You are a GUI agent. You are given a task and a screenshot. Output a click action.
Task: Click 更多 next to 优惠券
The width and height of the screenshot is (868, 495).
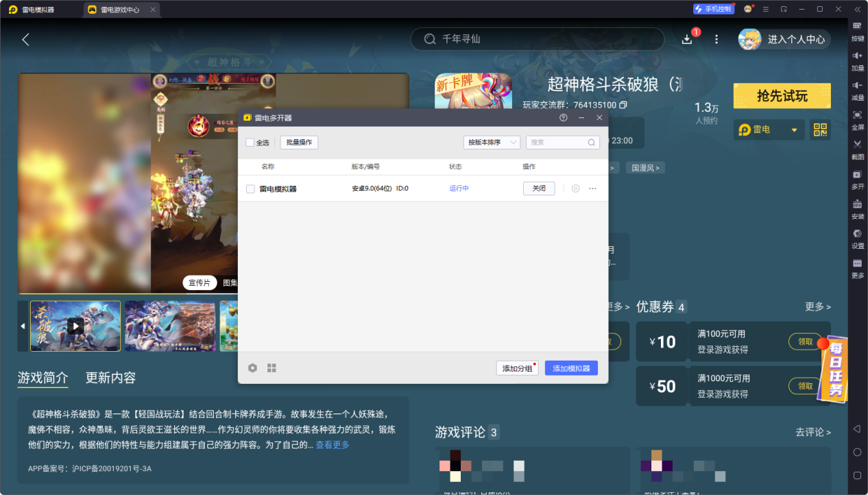coord(818,306)
